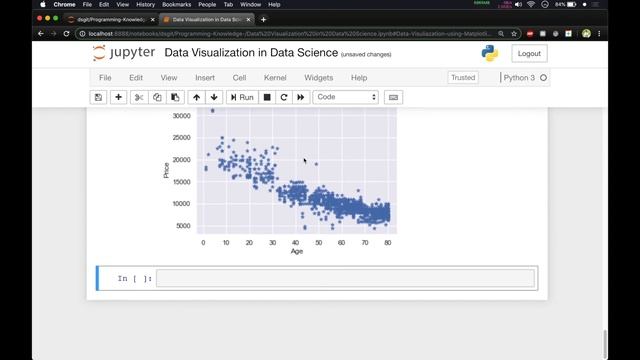Bookmark this page with star icon
The image size is (640, 360).
pos(514,33)
